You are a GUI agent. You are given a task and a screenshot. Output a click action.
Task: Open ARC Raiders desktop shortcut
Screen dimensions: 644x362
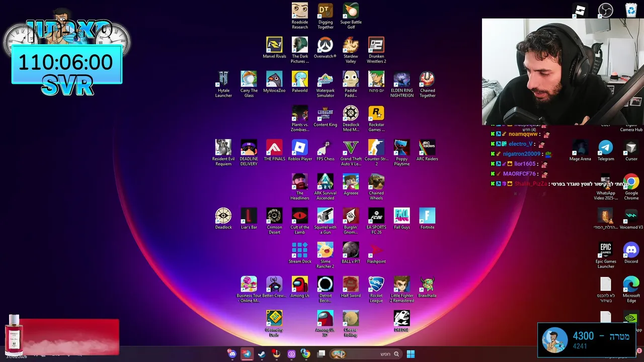coord(427,150)
